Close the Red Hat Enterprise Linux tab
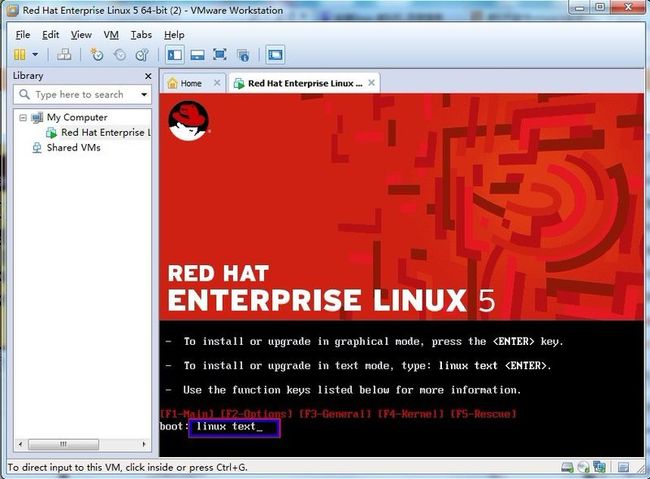The height and width of the screenshot is (479, 650). [x=371, y=83]
